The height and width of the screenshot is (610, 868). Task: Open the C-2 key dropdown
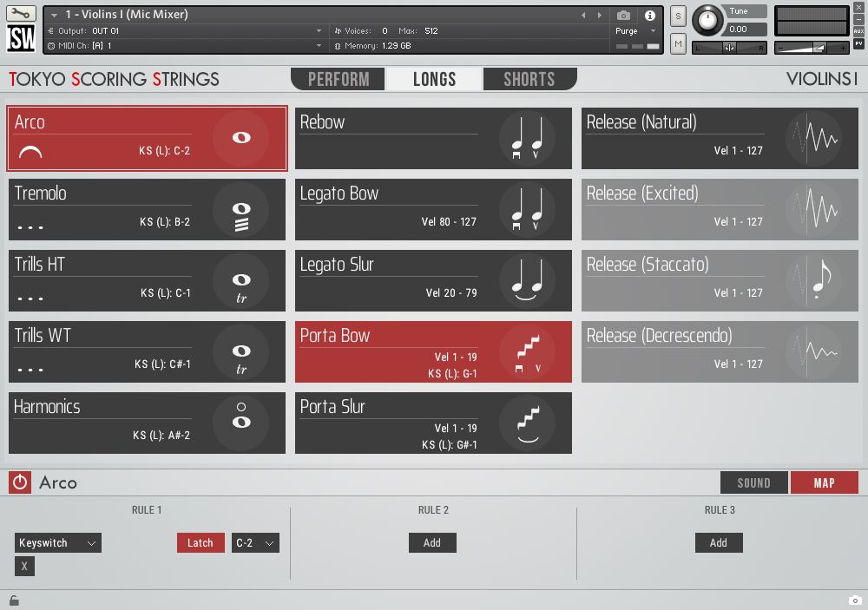click(x=255, y=542)
